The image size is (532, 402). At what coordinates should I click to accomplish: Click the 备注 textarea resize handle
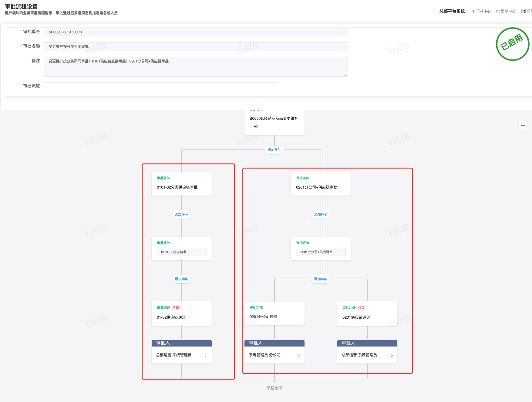coord(345,74)
